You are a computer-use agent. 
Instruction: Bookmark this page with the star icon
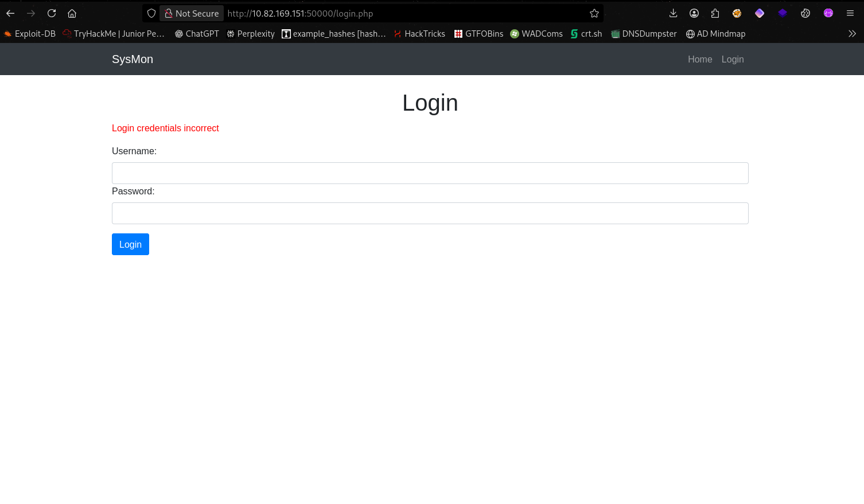594,13
